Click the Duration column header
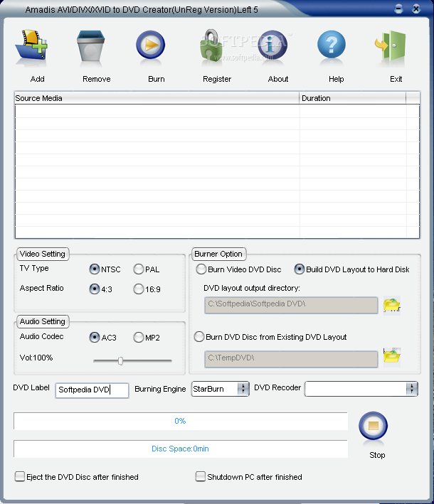 coord(353,98)
